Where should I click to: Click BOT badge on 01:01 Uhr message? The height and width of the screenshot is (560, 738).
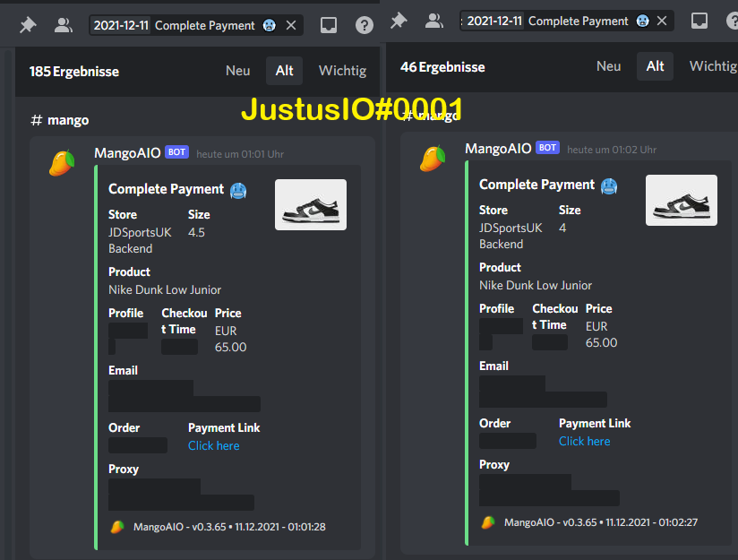point(176,152)
